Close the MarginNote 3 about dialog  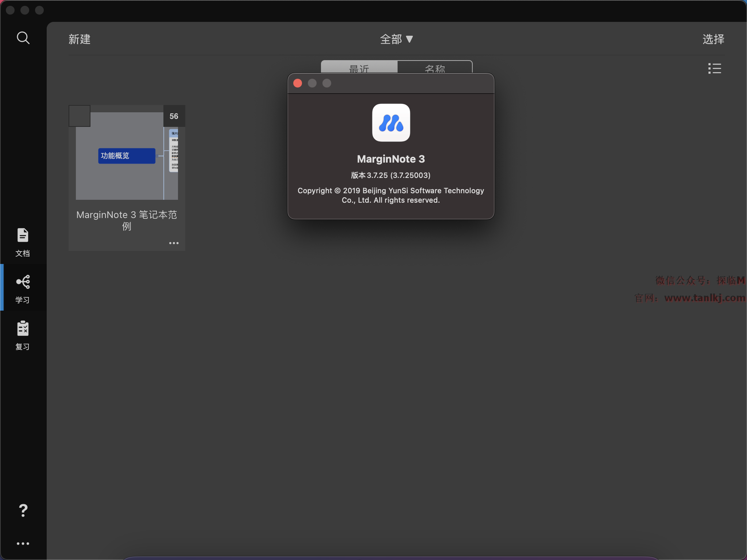[298, 83]
